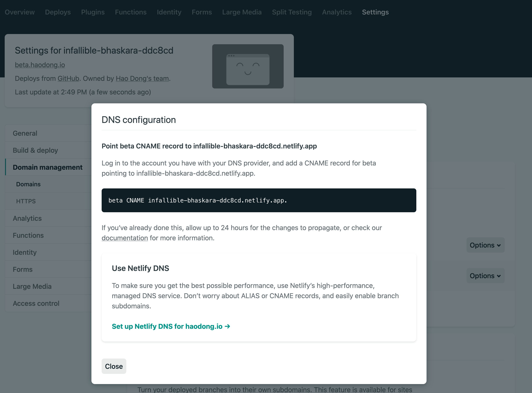
Task: Click the Overview tab in navigation
Action: (20, 12)
